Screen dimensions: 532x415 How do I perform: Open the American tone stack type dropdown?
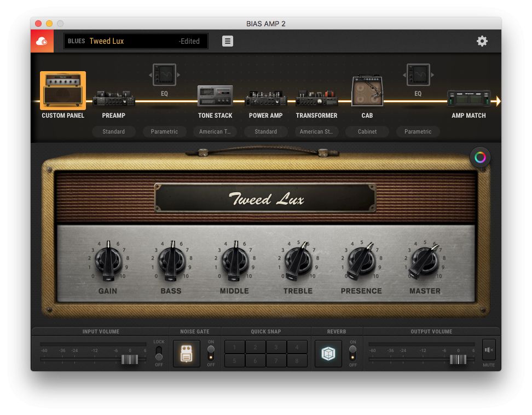tap(215, 131)
